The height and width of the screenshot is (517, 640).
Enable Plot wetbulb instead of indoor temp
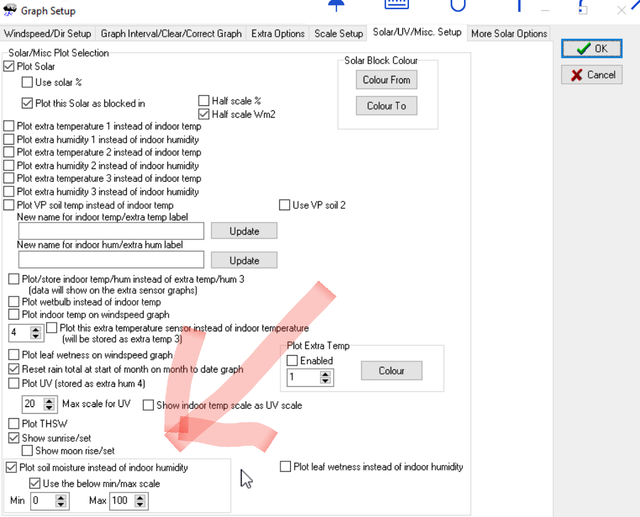pyautogui.click(x=13, y=302)
